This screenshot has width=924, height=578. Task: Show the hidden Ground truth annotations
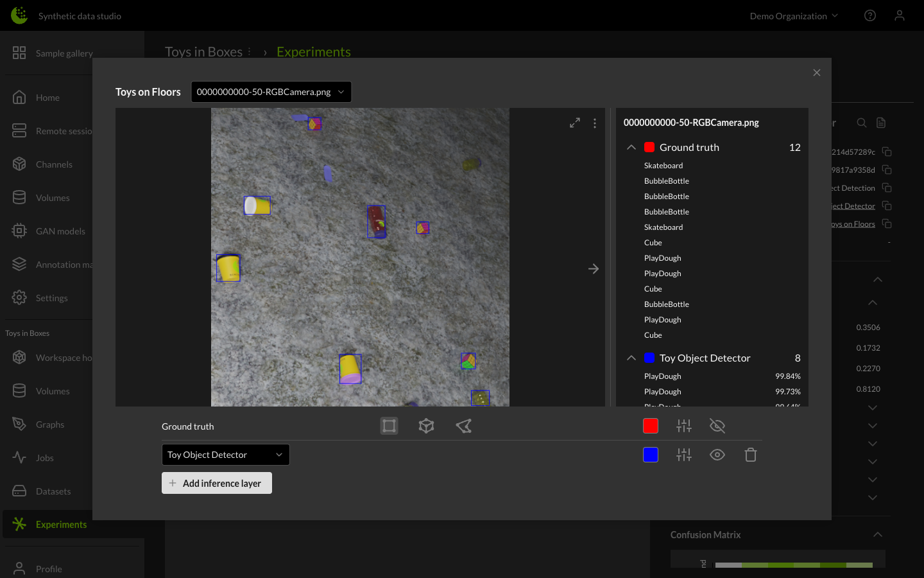click(717, 426)
